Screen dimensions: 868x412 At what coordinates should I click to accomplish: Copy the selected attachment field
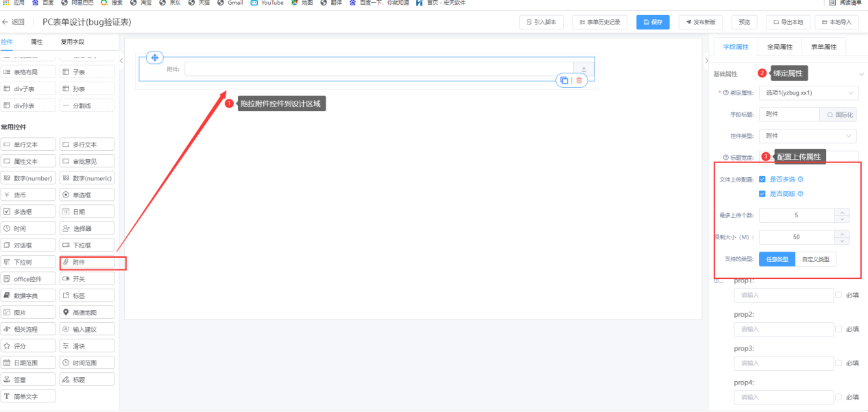[x=564, y=80]
